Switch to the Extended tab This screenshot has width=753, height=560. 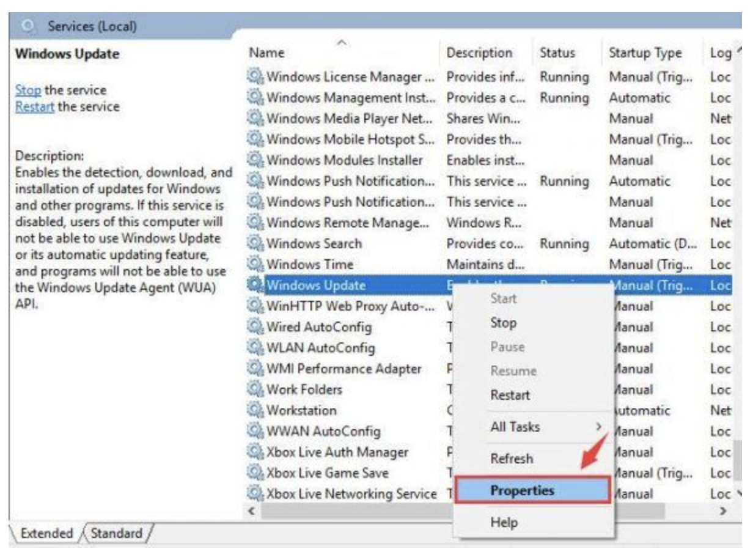coord(46,532)
